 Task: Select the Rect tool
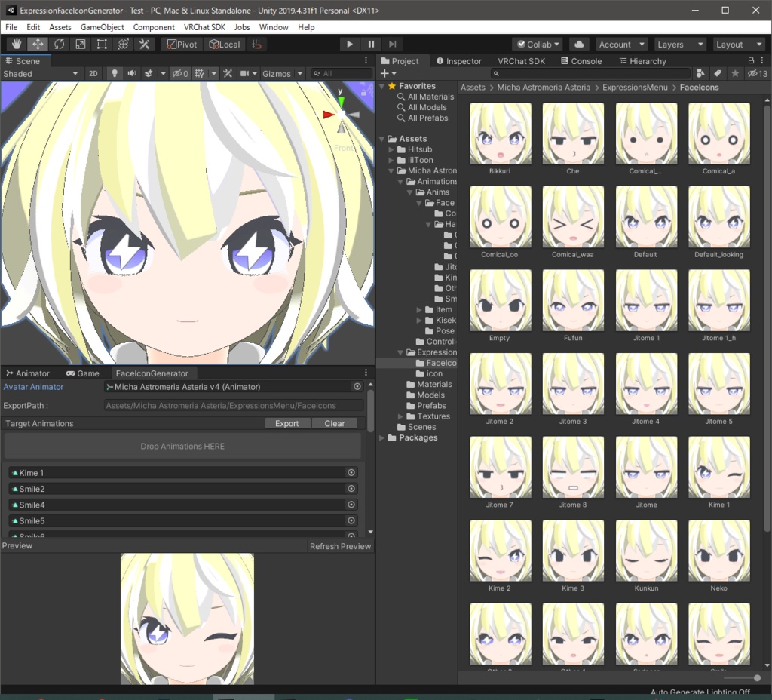click(x=102, y=45)
